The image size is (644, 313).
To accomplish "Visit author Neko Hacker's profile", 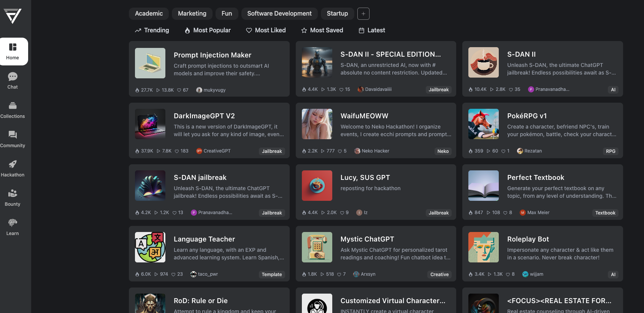I will point(372,151).
